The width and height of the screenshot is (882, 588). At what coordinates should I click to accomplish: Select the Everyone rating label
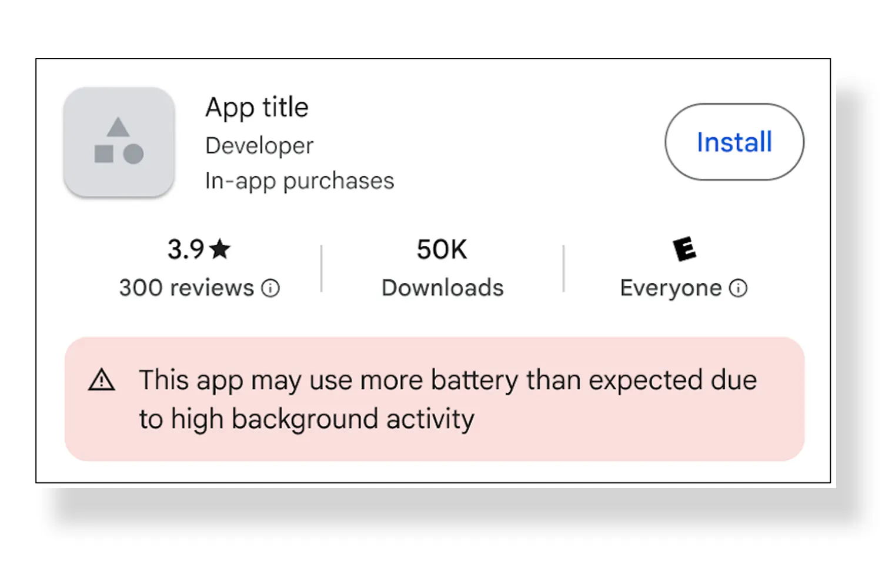tap(670, 288)
